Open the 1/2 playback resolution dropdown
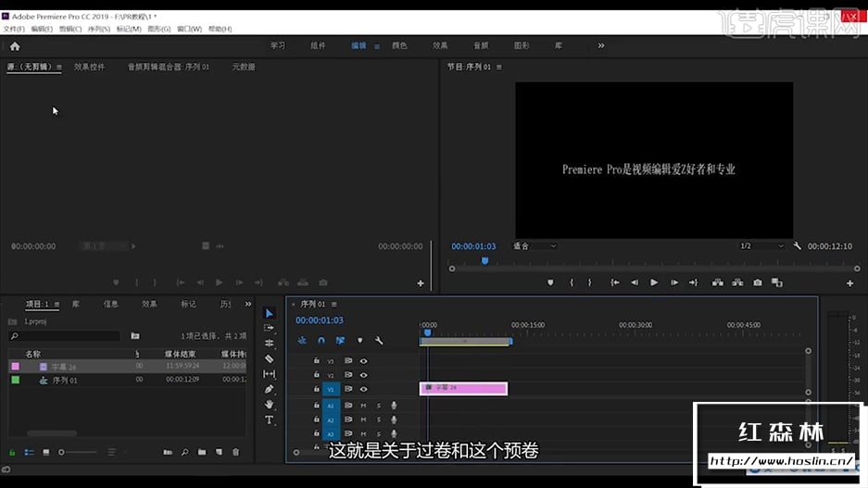The height and width of the screenshot is (488, 868). pos(761,246)
